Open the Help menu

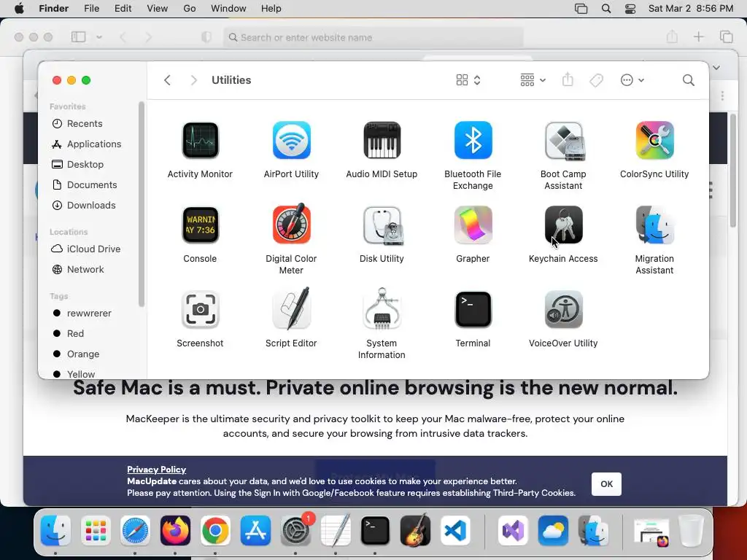click(x=271, y=9)
